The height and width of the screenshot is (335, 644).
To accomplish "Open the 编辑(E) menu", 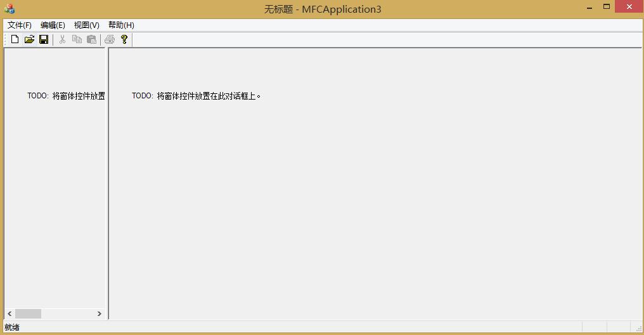I will point(53,25).
